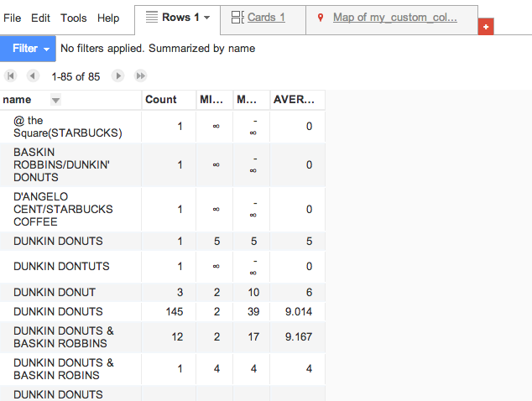Click count value 145

coord(175,312)
